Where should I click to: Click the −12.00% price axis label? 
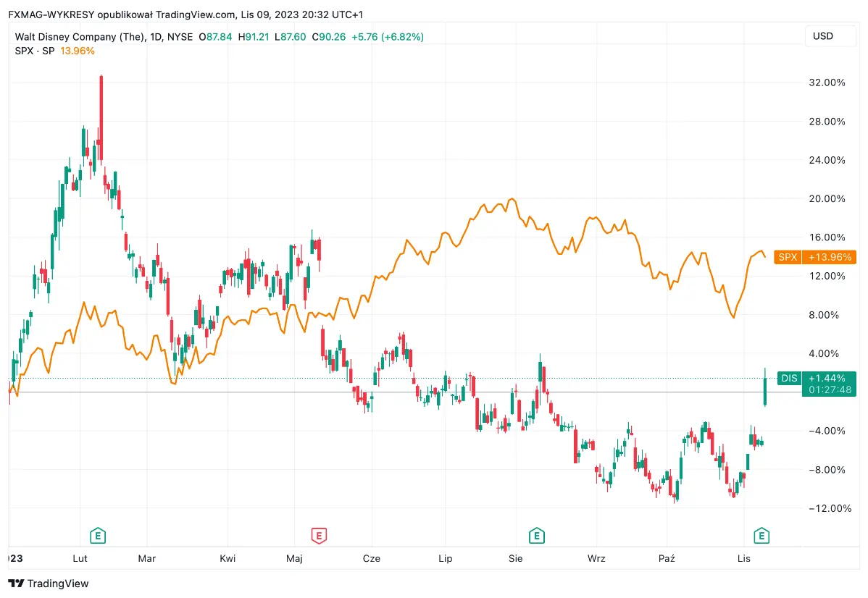[827, 508]
